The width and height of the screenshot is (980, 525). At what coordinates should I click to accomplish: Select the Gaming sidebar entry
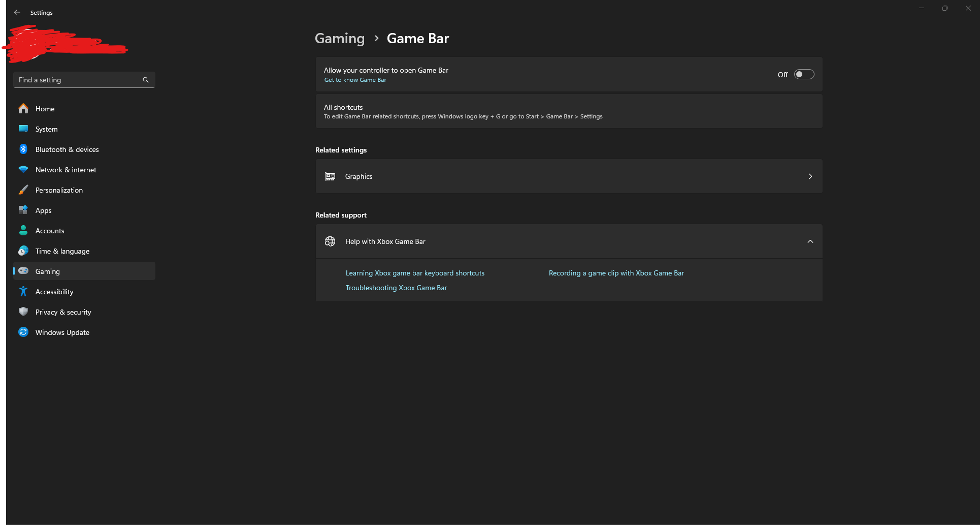pos(84,271)
